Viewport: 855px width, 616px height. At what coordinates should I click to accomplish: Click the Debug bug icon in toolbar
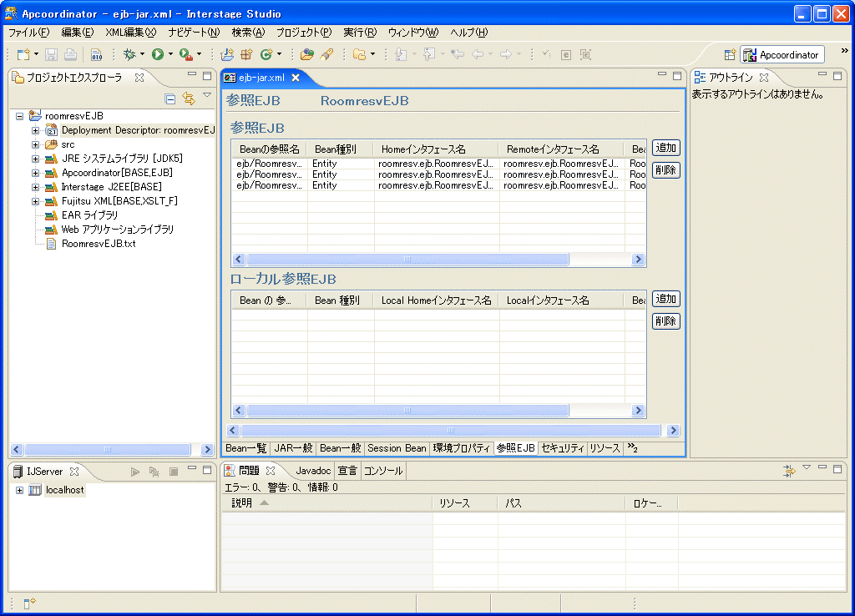point(129,54)
